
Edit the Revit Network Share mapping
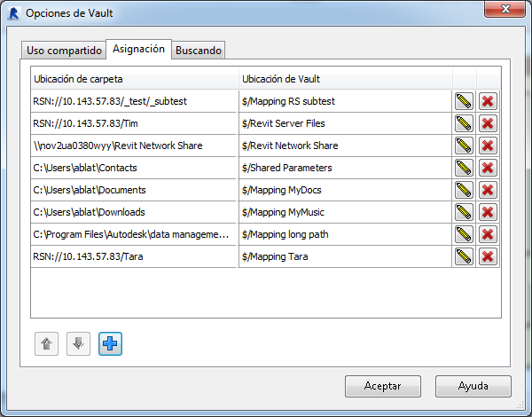(x=464, y=146)
